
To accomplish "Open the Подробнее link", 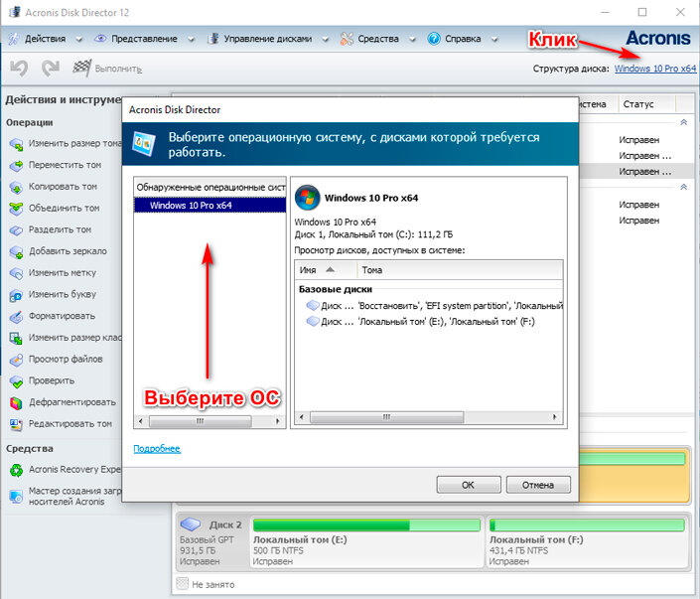I will 157,448.
